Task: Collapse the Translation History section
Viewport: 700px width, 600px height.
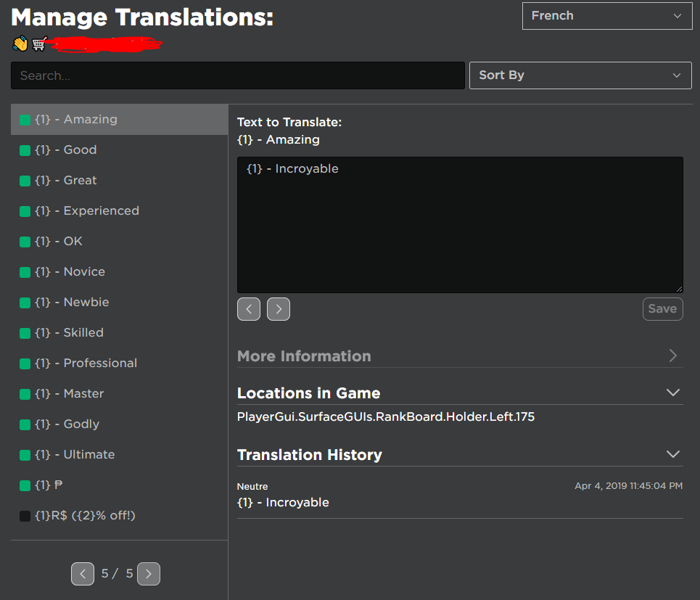Action: pos(673,453)
